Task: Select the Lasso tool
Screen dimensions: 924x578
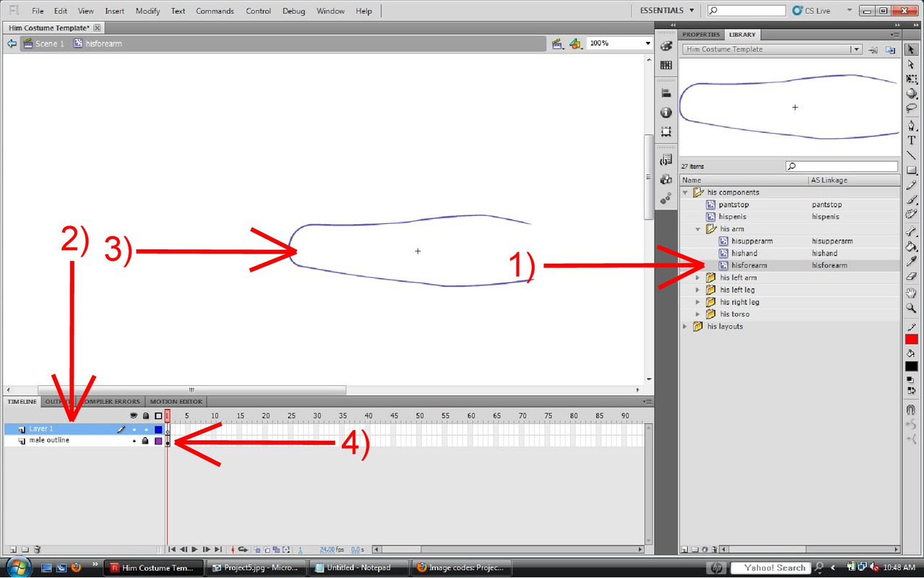Action: 911,109
